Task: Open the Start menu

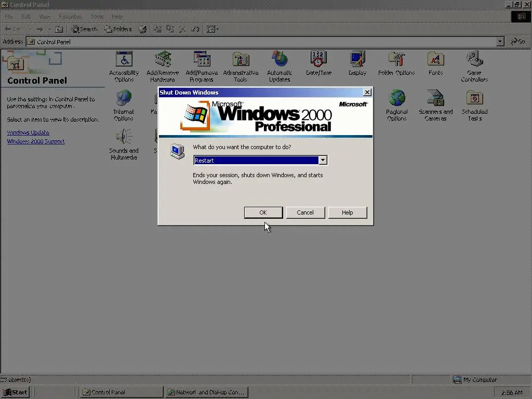Action: (16, 392)
